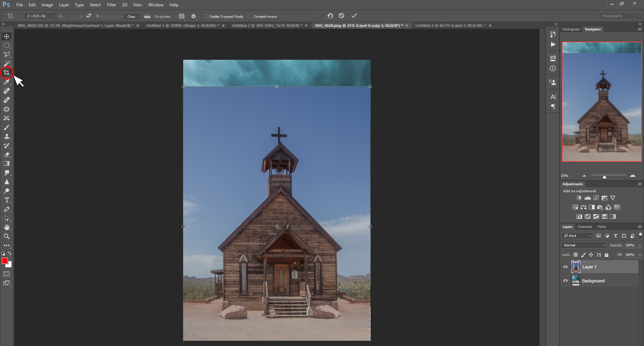Reset the crop box
644x346 pixels.
330,16
